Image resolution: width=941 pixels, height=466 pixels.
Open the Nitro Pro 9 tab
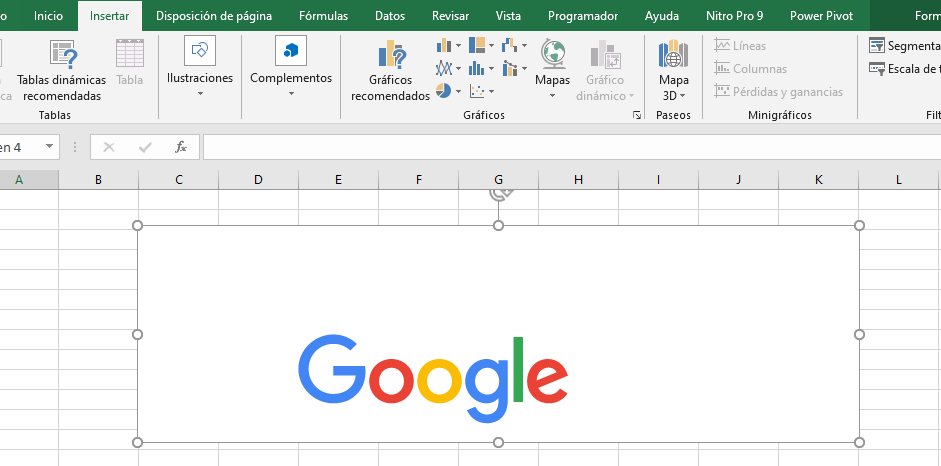(x=735, y=16)
